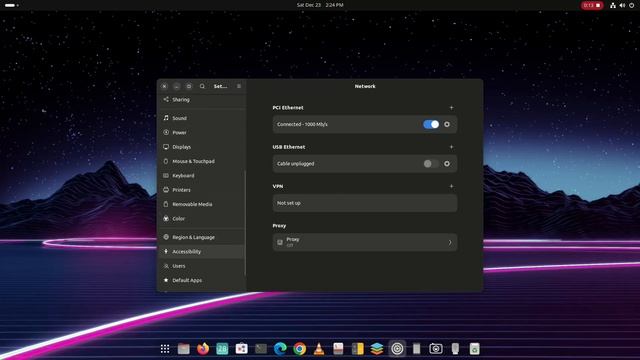The height and width of the screenshot is (360, 640).
Task: Click the Cable unplugged text
Action: [x=296, y=164]
